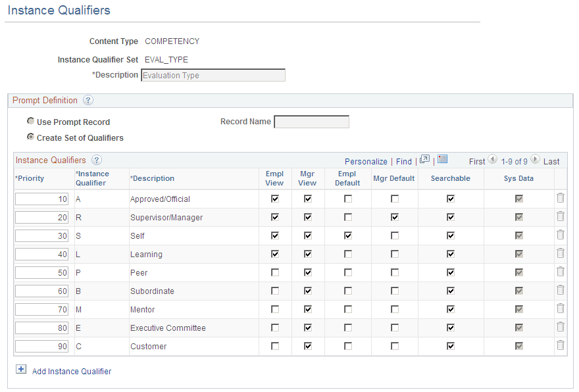The width and height of the screenshot is (579, 392).
Task: Click the Description field showing Evaluation Type
Action: coord(212,74)
